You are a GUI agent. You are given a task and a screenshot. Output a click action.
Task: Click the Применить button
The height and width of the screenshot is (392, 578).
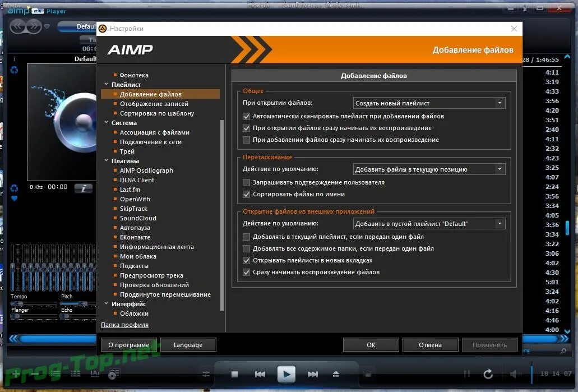pos(489,345)
